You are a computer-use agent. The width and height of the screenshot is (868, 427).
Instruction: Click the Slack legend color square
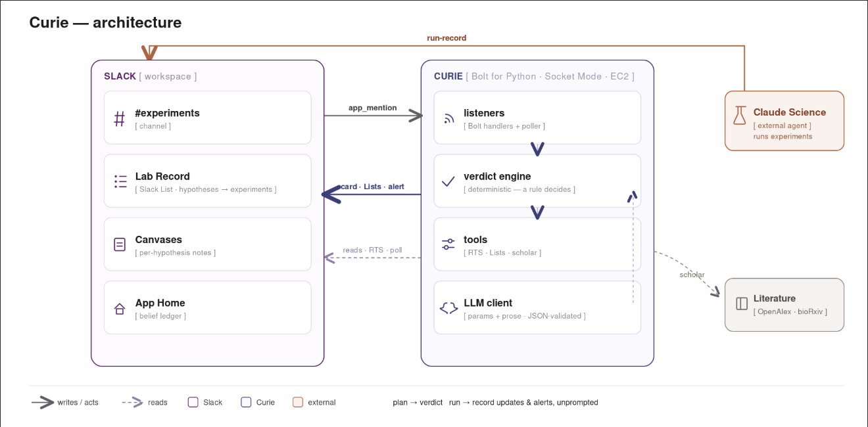click(193, 402)
